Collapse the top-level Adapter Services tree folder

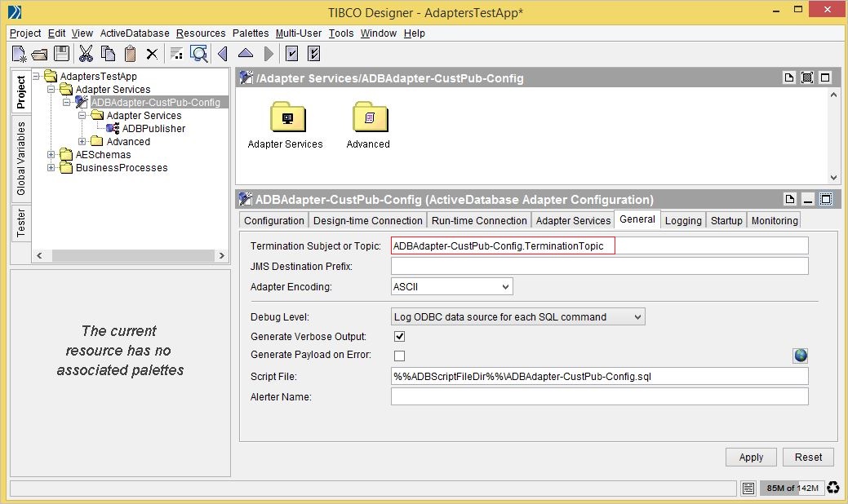click(x=51, y=89)
